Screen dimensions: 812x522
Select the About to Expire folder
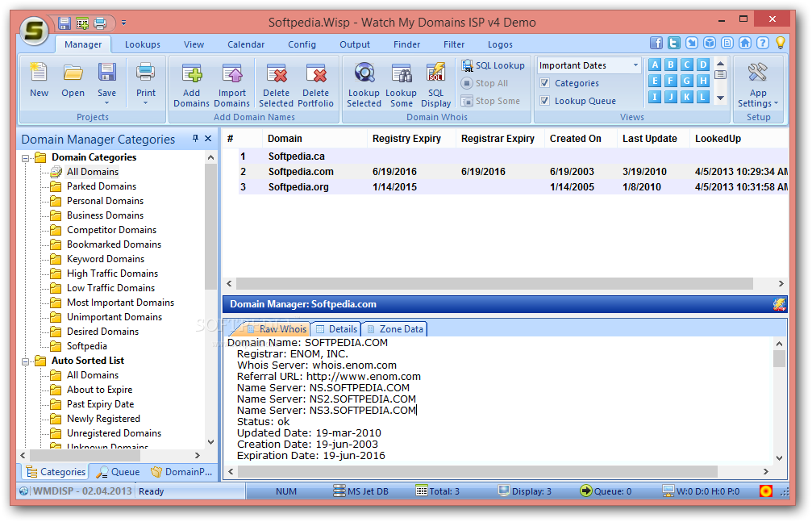tap(99, 390)
